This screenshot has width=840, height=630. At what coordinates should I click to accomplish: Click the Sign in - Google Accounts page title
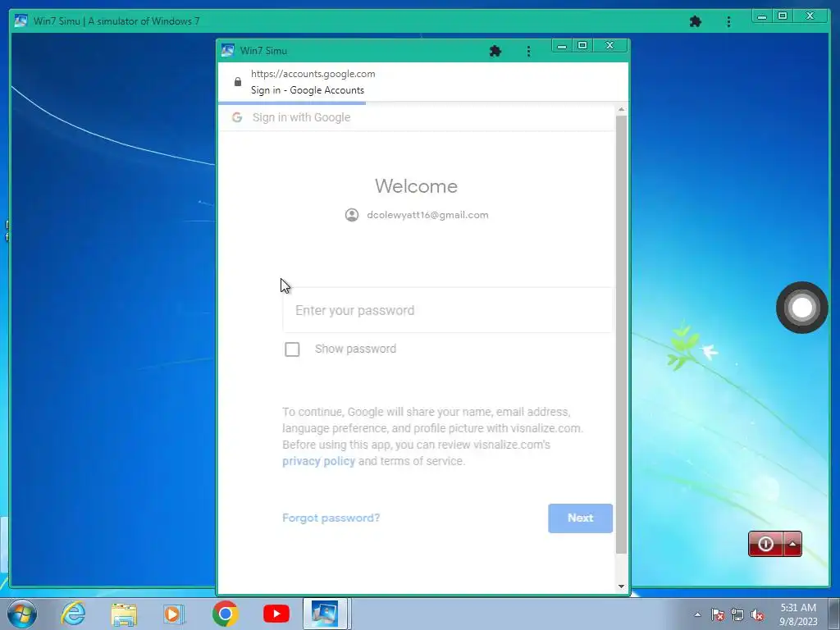[308, 90]
